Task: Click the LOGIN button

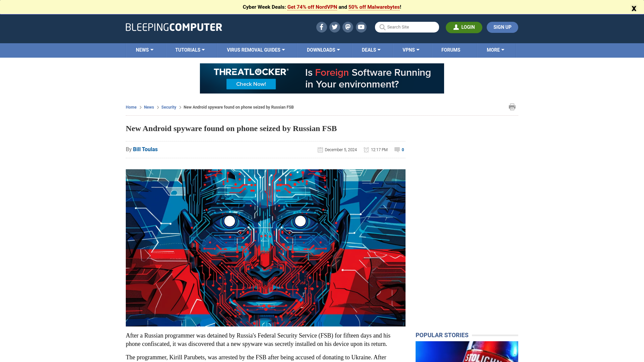Action: [464, 27]
